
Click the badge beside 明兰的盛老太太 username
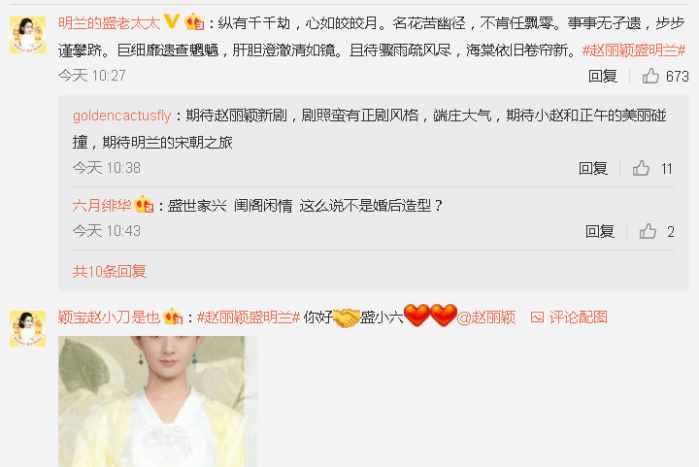[x=194, y=22]
